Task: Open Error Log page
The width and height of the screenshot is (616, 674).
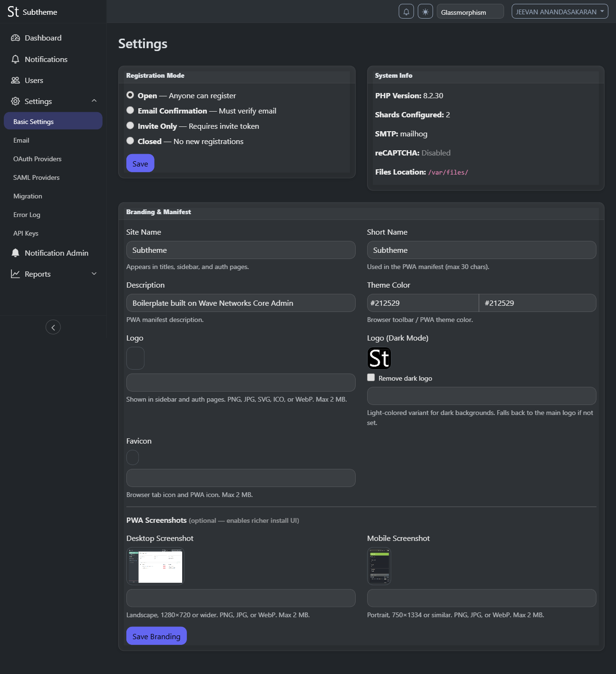Action: coord(53,215)
